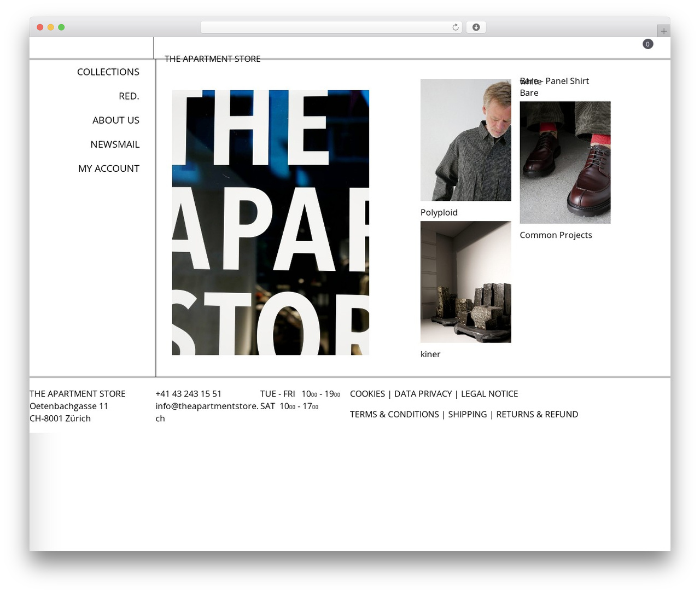Click the SAT opening hours line
The image size is (700, 593).
point(289,406)
